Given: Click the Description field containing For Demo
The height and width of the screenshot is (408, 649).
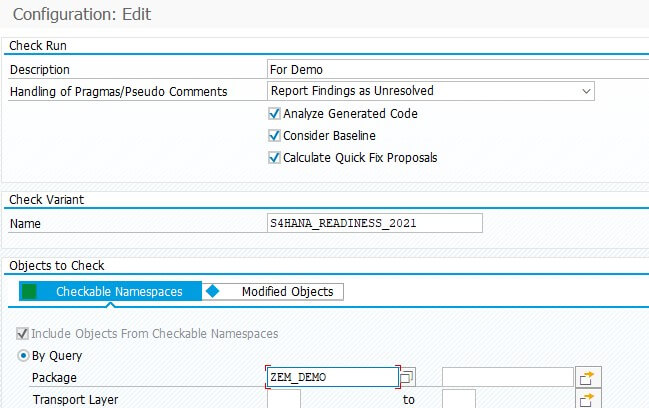Looking at the screenshot, I should [x=458, y=69].
